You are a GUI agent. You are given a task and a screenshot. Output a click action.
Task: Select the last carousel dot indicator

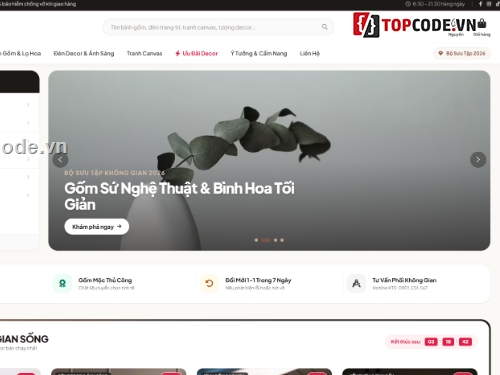282,240
